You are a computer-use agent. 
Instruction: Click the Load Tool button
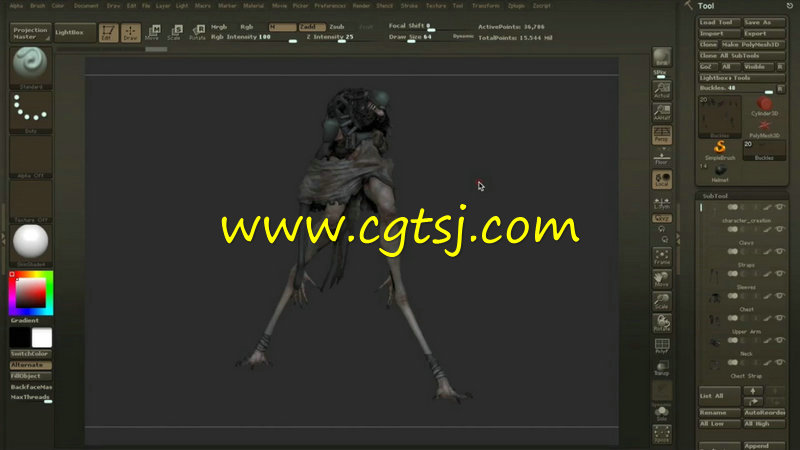(719, 22)
